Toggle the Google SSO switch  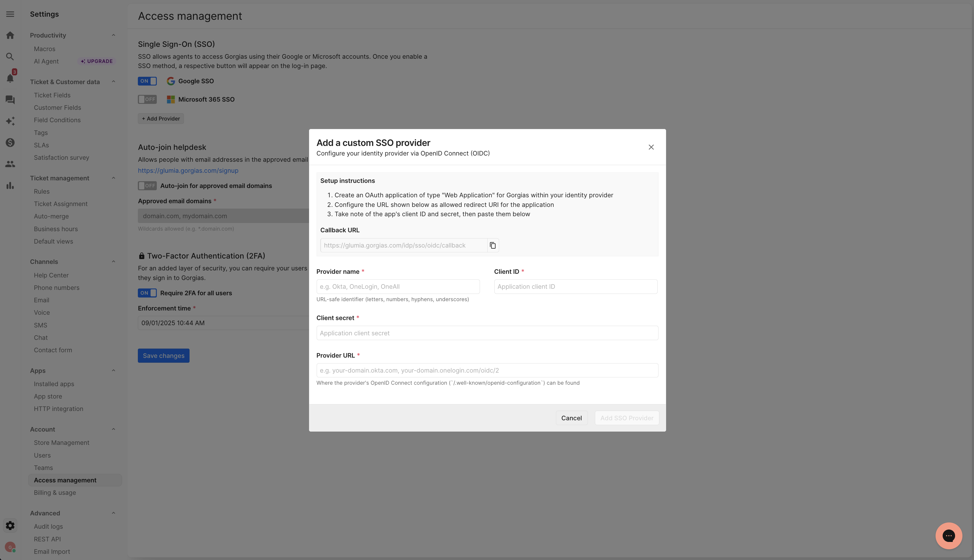pyautogui.click(x=147, y=81)
